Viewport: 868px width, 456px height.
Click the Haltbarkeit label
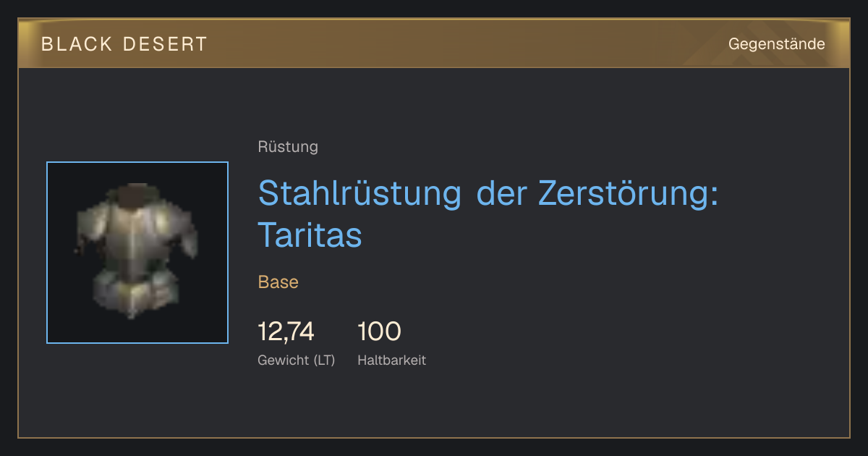click(x=391, y=360)
